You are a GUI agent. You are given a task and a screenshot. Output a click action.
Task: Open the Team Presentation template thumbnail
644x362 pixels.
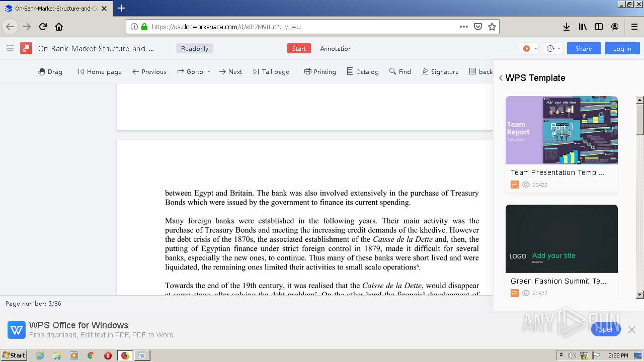click(561, 130)
